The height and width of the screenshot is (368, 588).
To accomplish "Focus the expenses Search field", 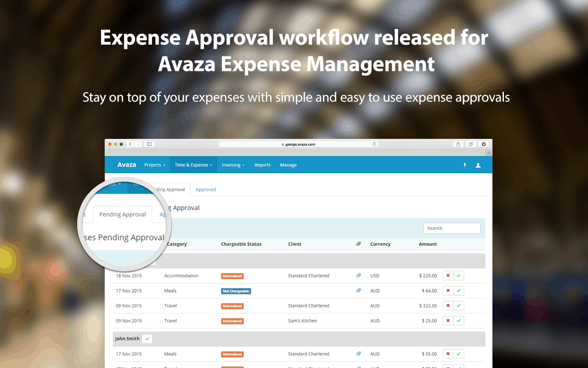I will coord(452,228).
